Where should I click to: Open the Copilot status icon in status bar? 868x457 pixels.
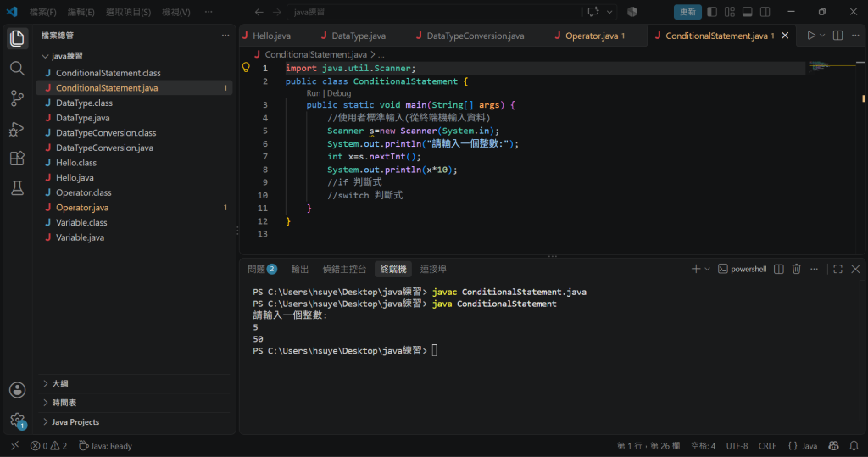[834, 446]
